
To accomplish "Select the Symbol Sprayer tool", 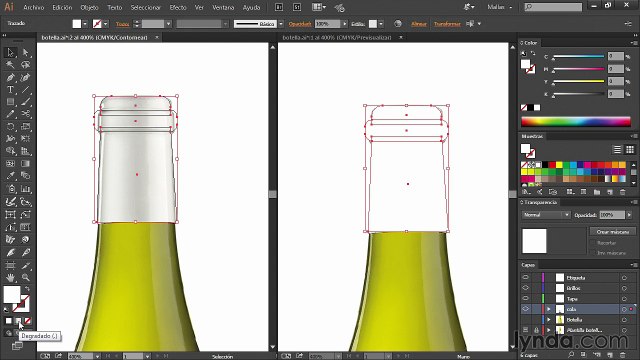I will pos(10,189).
